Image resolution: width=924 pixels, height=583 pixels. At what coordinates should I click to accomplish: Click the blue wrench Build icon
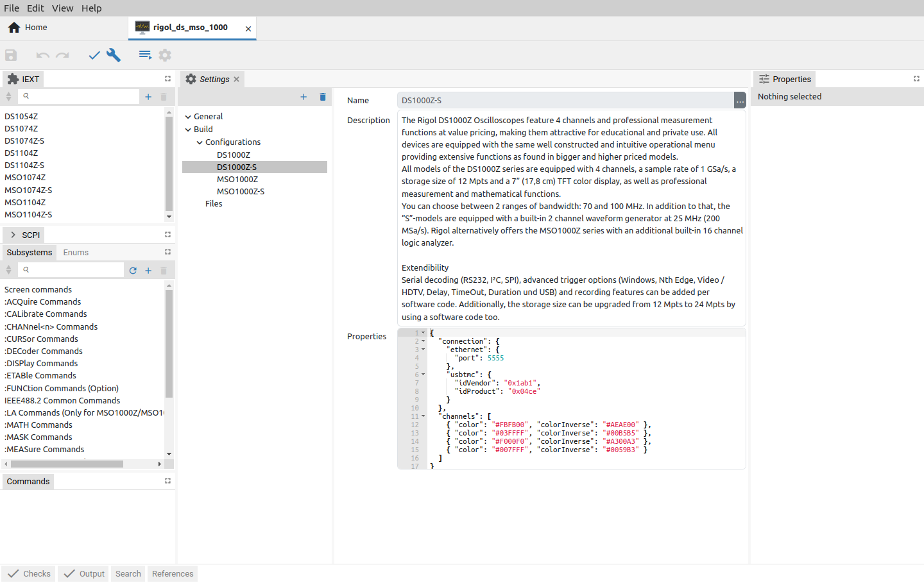tap(114, 55)
